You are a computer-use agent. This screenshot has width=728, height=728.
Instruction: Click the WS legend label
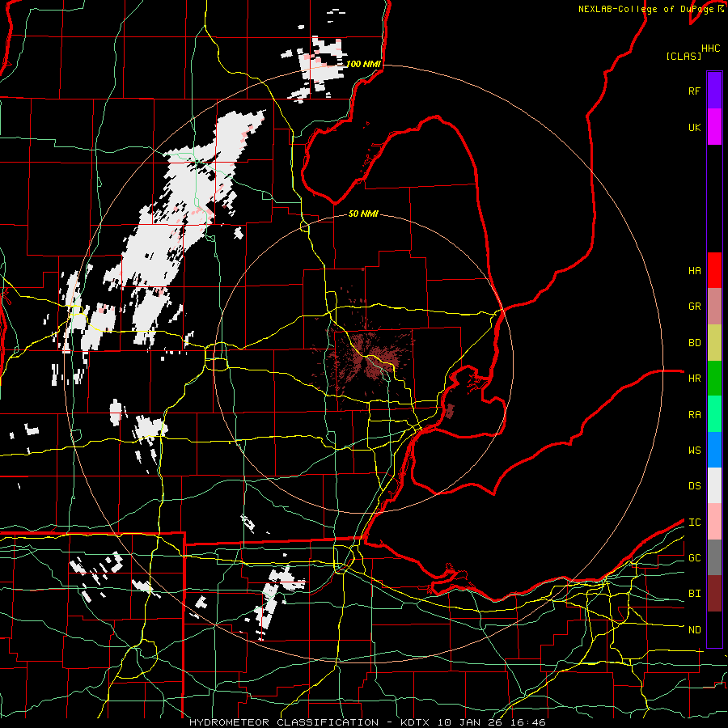[694, 451]
